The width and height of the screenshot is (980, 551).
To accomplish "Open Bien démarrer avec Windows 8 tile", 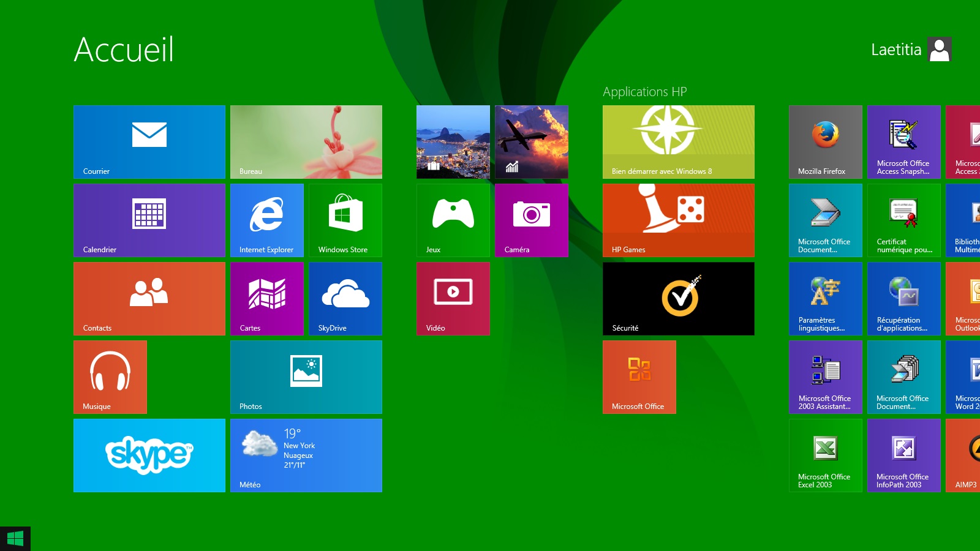I will (x=679, y=142).
